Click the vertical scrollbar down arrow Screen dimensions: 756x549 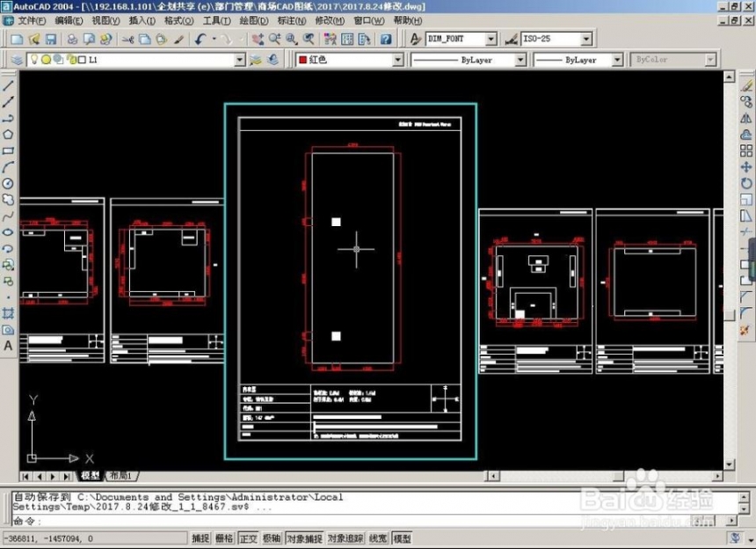pyautogui.click(x=729, y=464)
